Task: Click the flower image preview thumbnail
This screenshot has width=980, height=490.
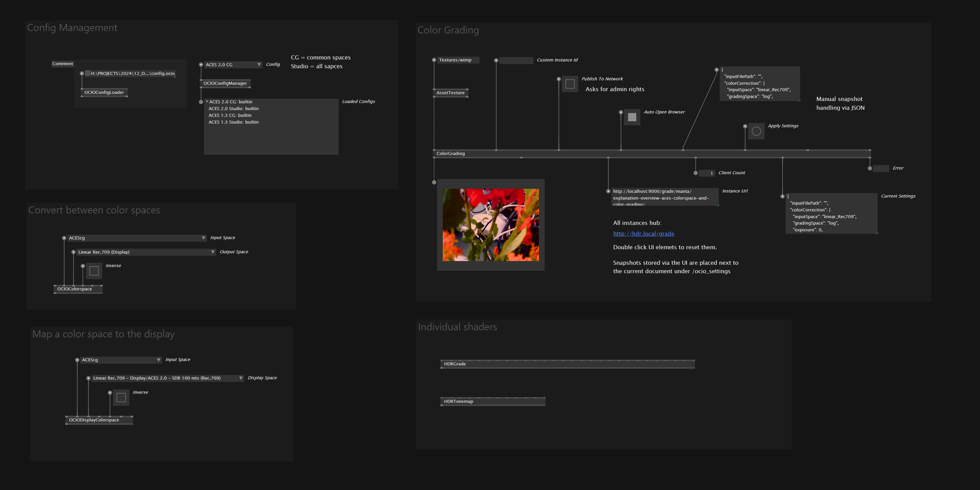Action: 490,225
